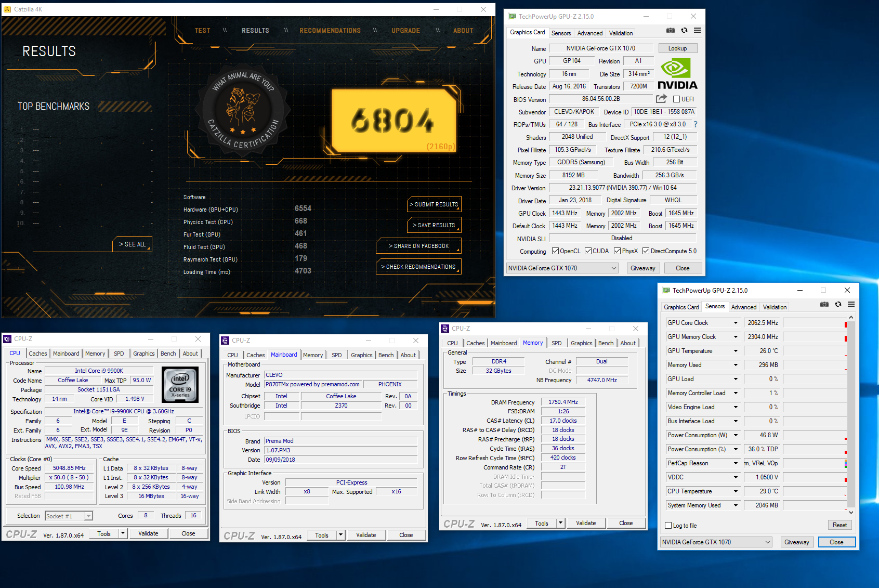Switch to Caches tab in CPU-Z CPU window
This screenshot has width=879, height=588.
pyautogui.click(x=38, y=354)
